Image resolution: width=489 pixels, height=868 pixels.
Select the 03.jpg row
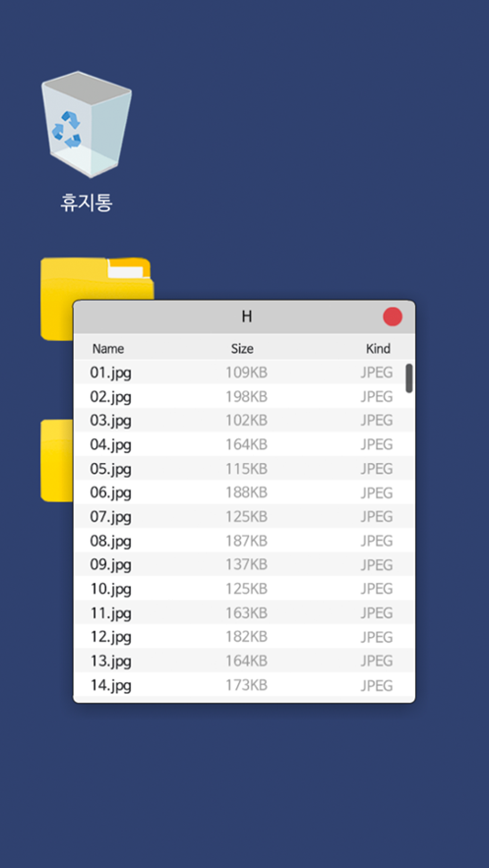tap(244, 421)
